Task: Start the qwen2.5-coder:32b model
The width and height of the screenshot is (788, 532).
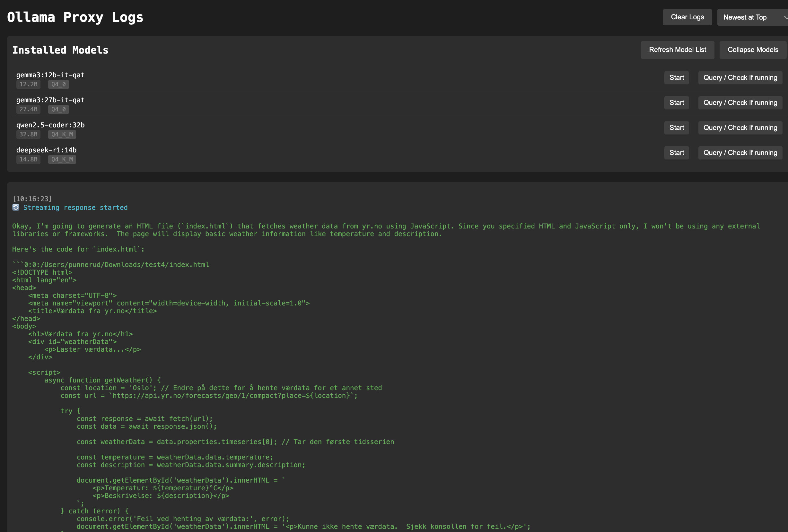Action: point(677,128)
